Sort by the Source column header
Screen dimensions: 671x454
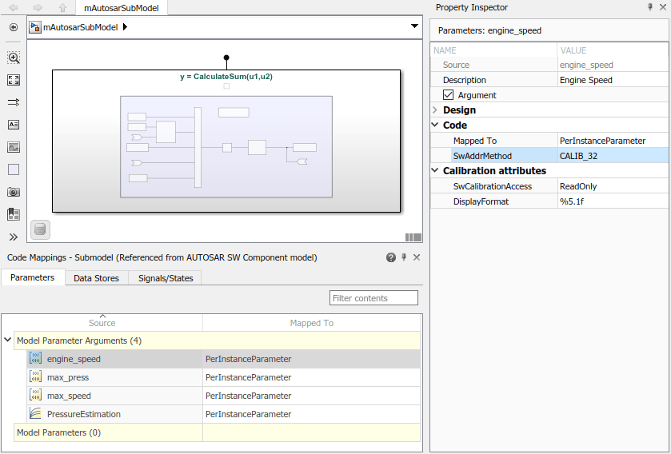pos(102,323)
